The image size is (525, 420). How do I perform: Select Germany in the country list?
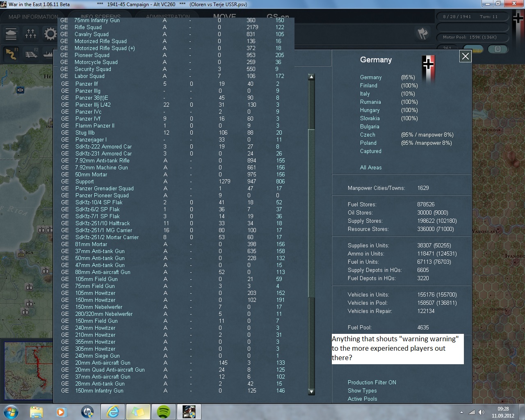pyautogui.click(x=371, y=77)
